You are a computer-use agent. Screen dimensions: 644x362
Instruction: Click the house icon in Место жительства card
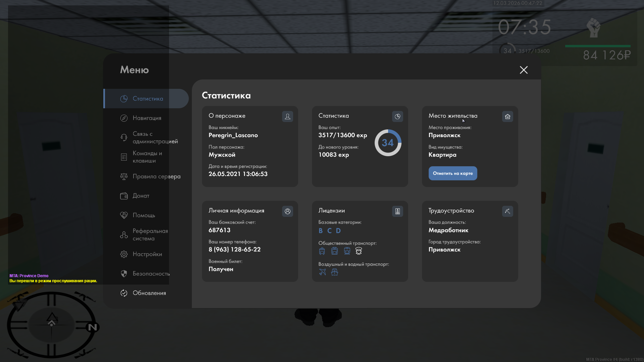click(x=507, y=116)
